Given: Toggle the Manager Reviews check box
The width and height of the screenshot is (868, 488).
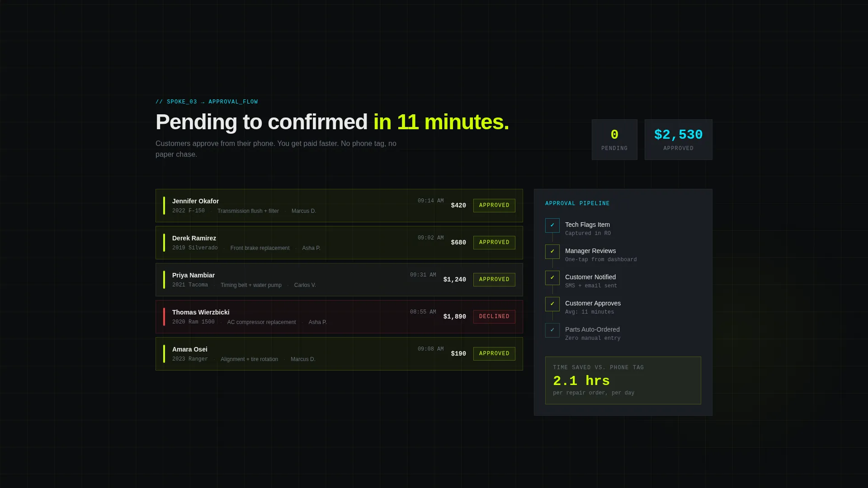Looking at the screenshot, I should click(552, 252).
